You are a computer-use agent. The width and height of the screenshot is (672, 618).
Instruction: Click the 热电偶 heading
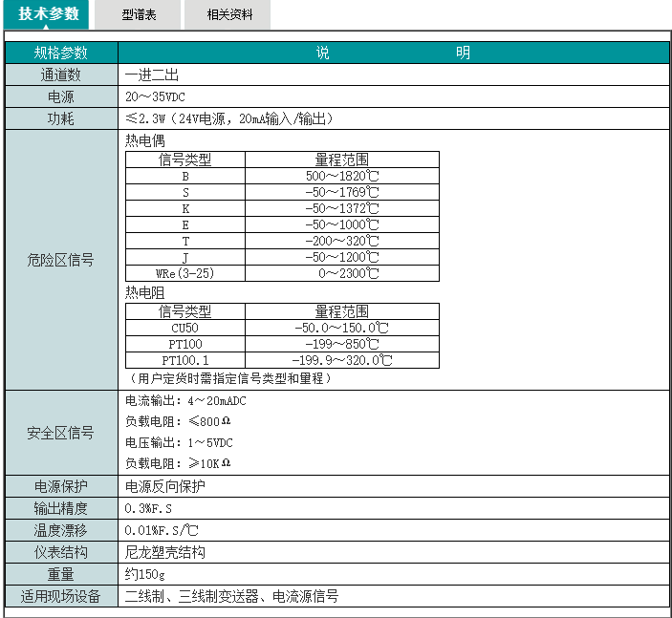pos(145,141)
